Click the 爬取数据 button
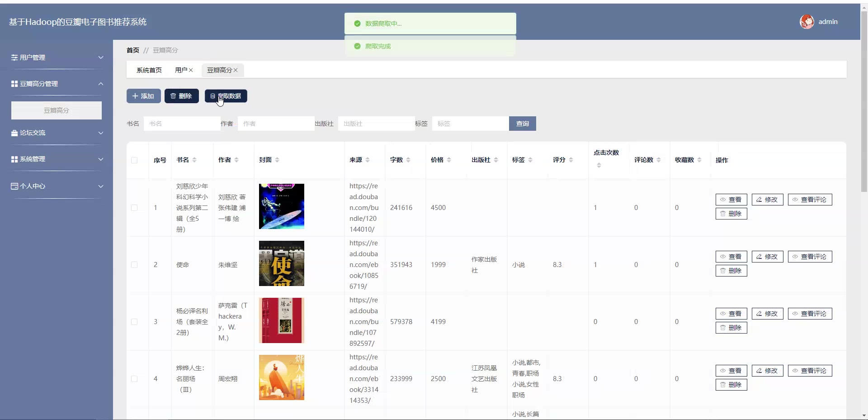This screenshot has height=420, width=868. coord(226,96)
